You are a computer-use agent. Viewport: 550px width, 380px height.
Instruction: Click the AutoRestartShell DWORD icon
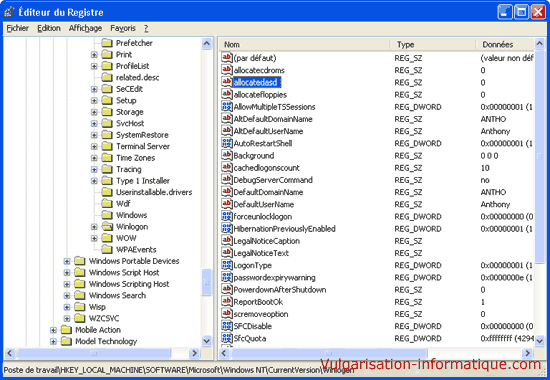point(227,143)
